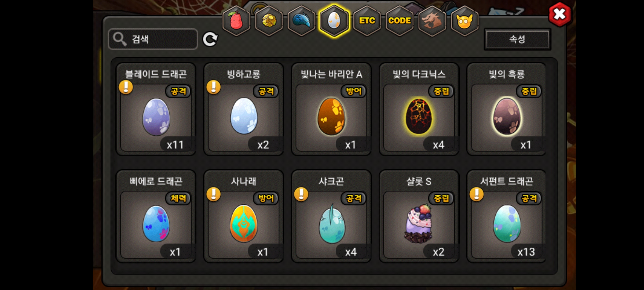Open the blue dragon wing tab
Screen dimensions: 644x290
pos(301,21)
